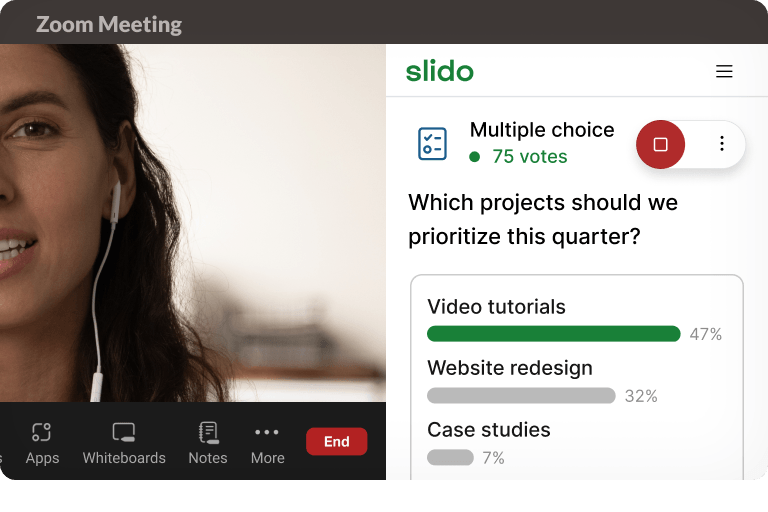Select the Case studies poll option

(488, 430)
